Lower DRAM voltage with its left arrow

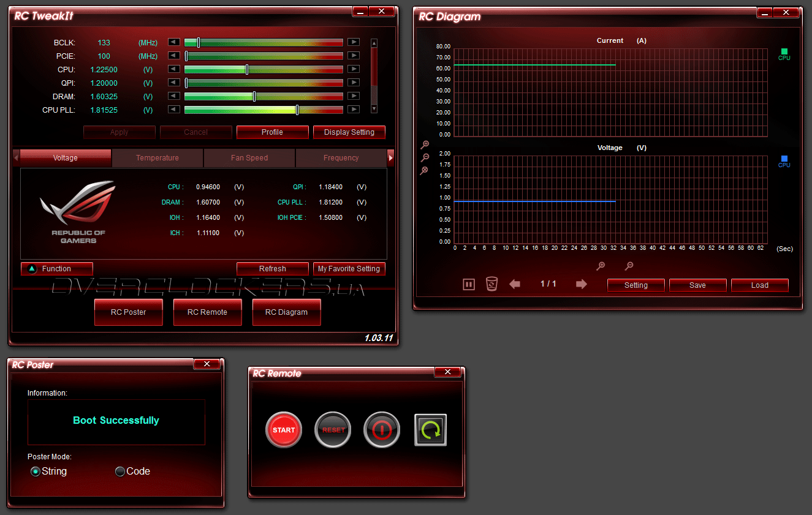click(174, 96)
